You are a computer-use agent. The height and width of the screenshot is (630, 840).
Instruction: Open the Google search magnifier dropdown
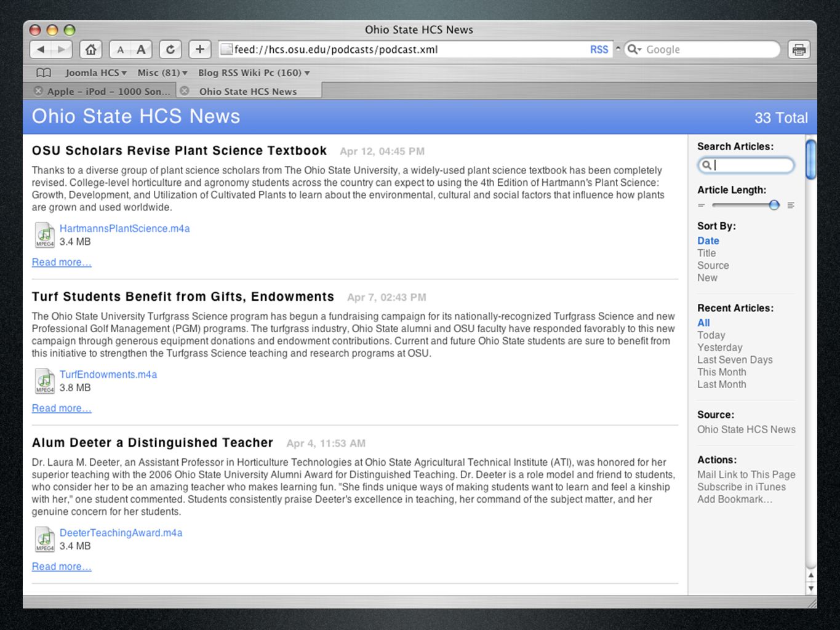pyautogui.click(x=634, y=49)
